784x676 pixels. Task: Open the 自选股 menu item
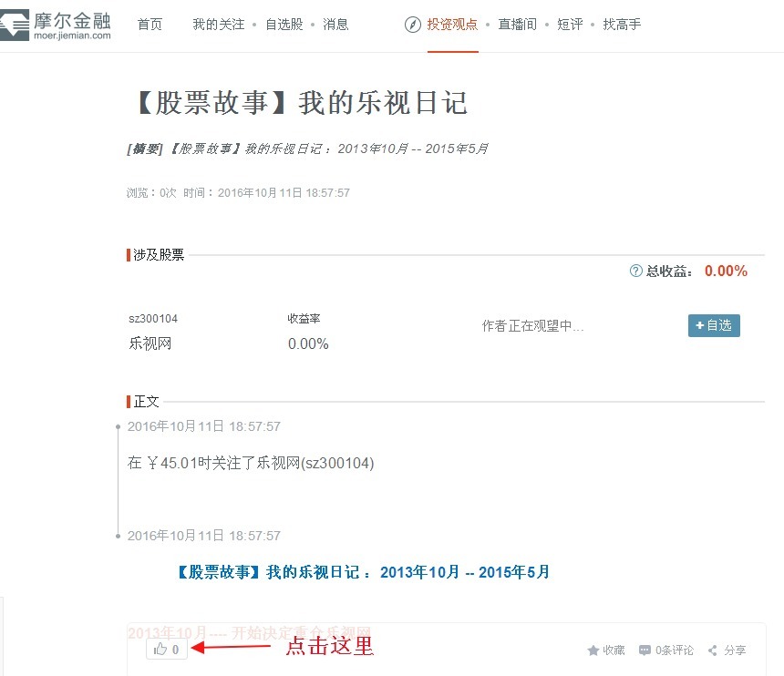coord(284,24)
